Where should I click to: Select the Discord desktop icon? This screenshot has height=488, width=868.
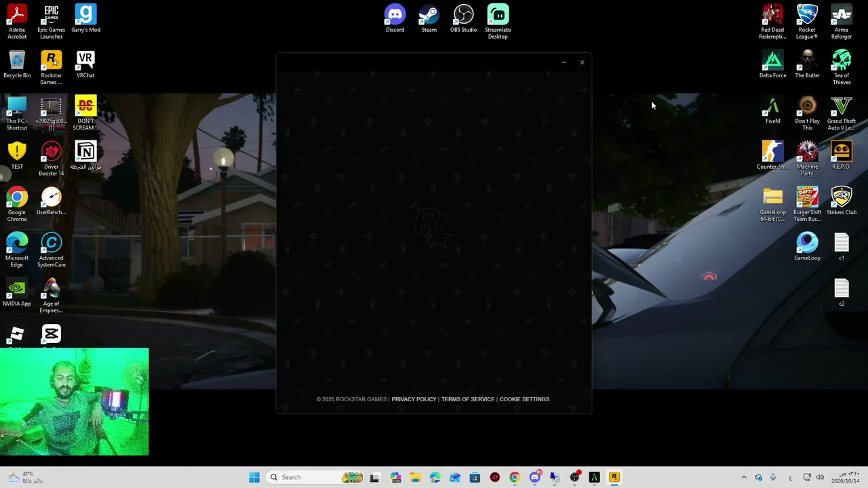click(x=395, y=18)
